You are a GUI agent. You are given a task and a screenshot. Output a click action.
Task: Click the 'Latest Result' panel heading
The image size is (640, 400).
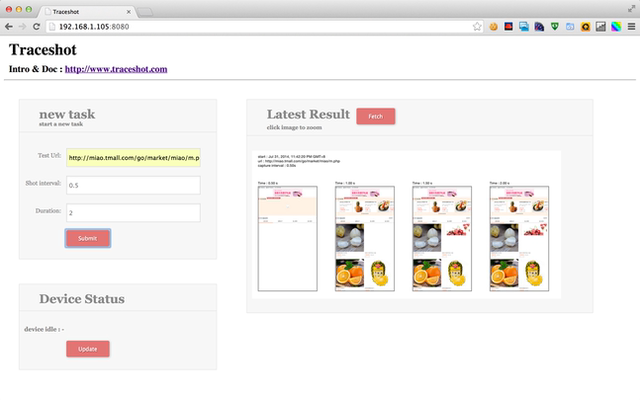pos(308,114)
